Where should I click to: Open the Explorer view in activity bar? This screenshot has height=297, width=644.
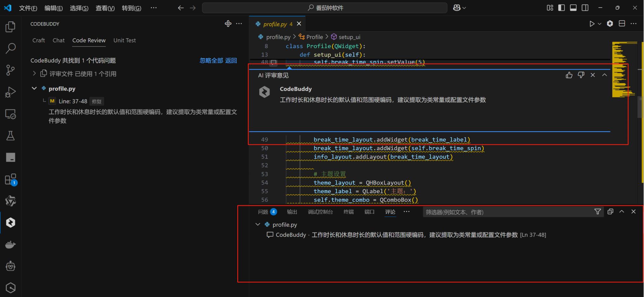pyautogui.click(x=10, y=27)
